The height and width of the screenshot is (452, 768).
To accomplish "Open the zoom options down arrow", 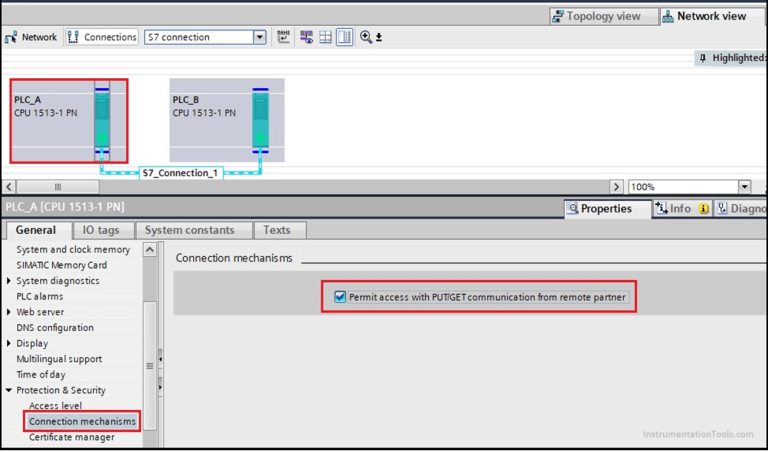I will click(x=379, y=38).
